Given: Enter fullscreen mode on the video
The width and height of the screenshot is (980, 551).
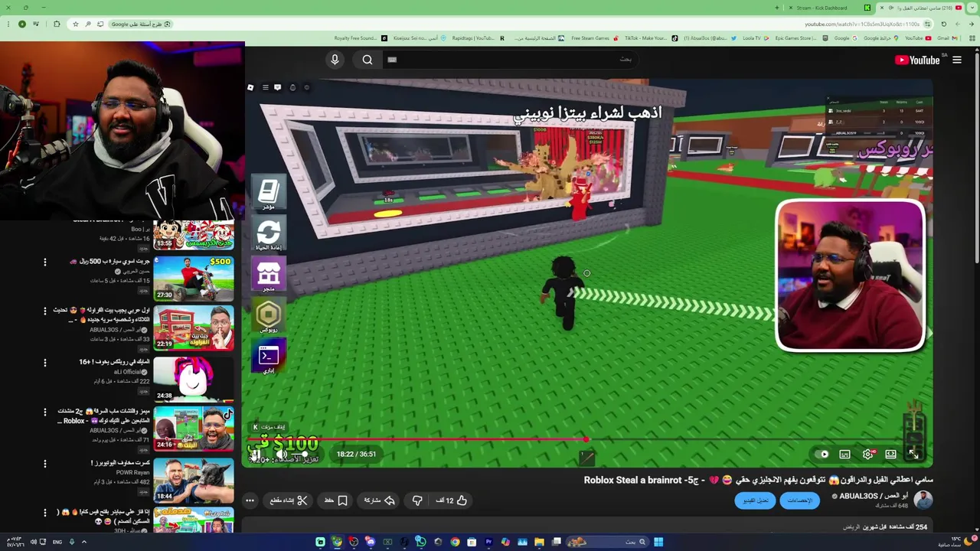Looking at the screenshot, I should point(913,454).
